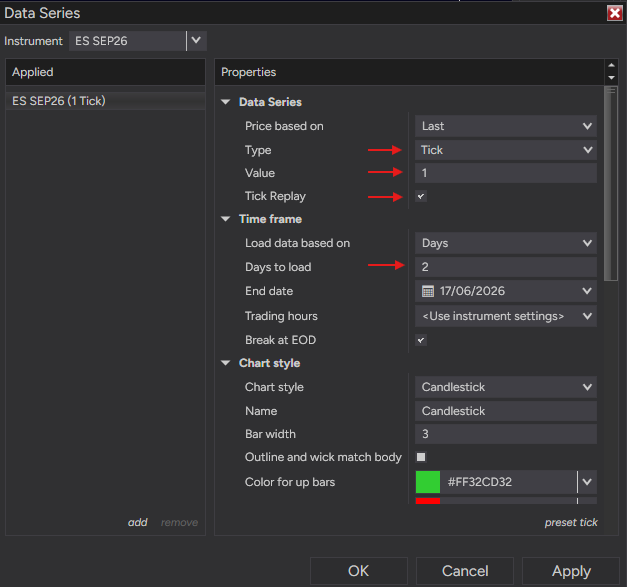This screenshot has height=587, width=627.
Task: Click the #FF32CD32 color value text
Action: pyautogui.click(x=479, y=482)
